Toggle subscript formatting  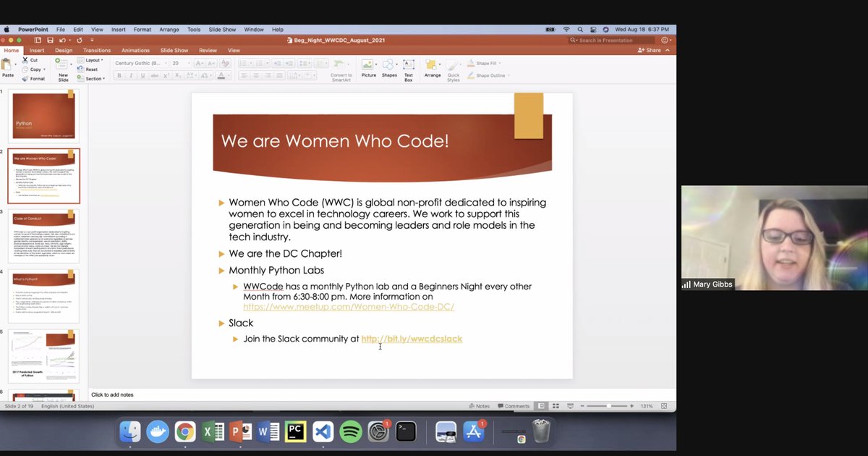[x=179, y=75]
